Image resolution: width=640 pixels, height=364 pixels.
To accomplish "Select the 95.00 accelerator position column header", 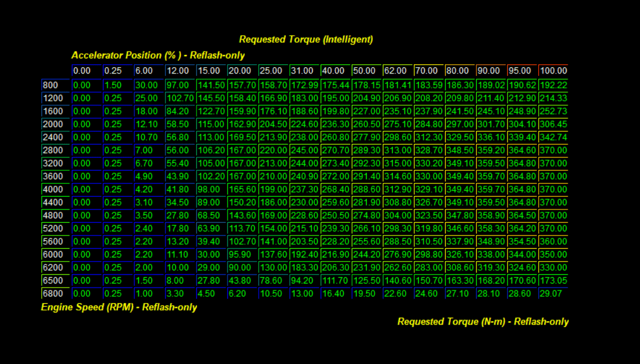I will [522, 71].
